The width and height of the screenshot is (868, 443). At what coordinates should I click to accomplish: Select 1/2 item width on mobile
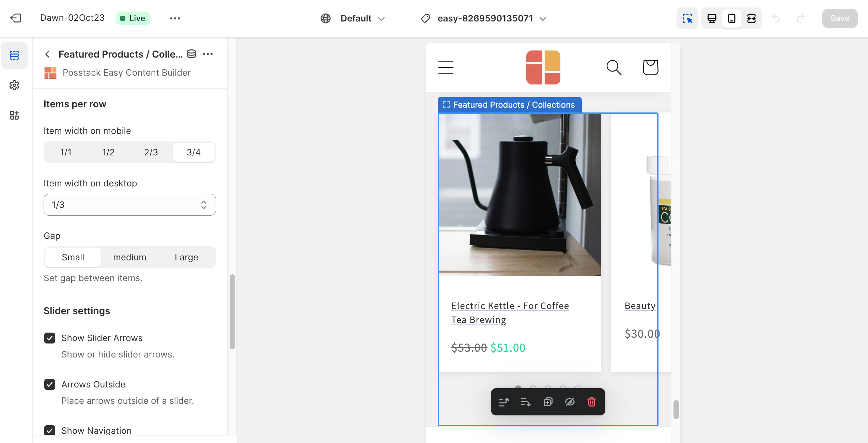coord(108,152)
